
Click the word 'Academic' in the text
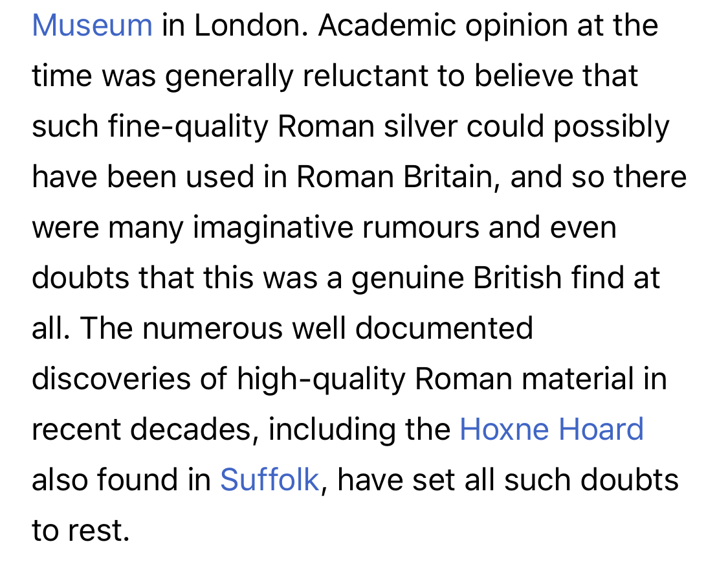387,25
